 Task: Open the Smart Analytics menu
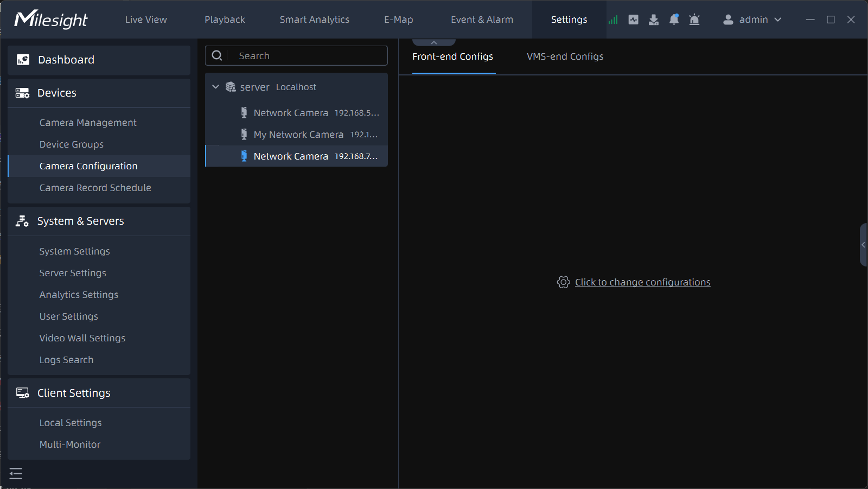point(315,20)
